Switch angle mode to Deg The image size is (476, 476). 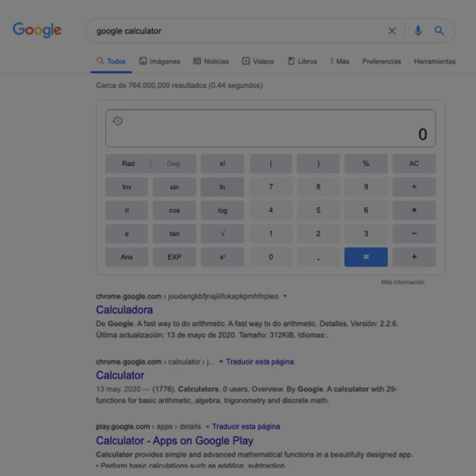(x=173, y=164)
